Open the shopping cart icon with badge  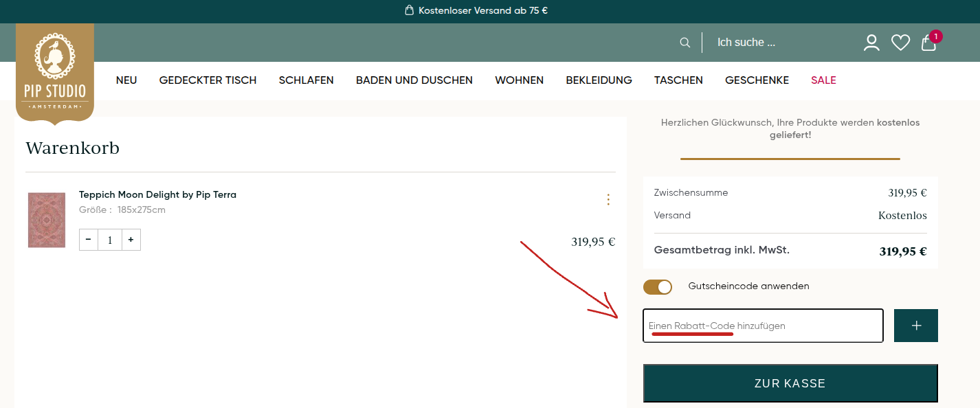tap(928, 43)
